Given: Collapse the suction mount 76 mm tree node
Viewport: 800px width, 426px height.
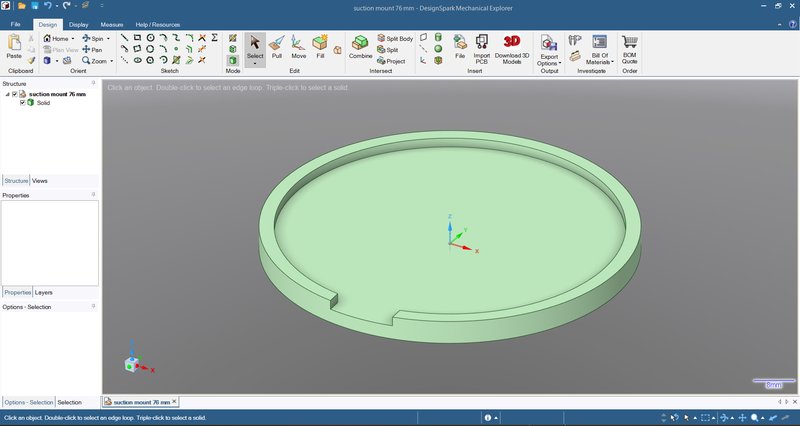Looking at the screenshot, I should (7, 94).
